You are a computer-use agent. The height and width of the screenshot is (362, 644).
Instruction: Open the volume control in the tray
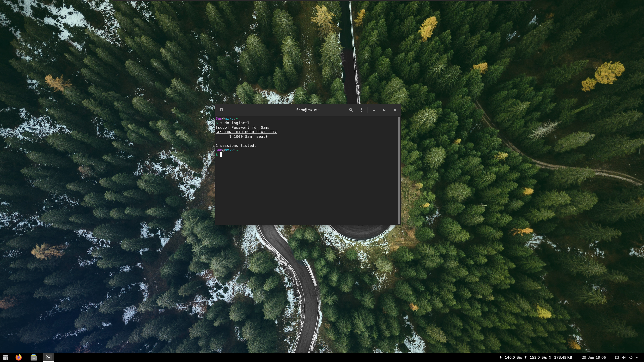coord(624,357)
